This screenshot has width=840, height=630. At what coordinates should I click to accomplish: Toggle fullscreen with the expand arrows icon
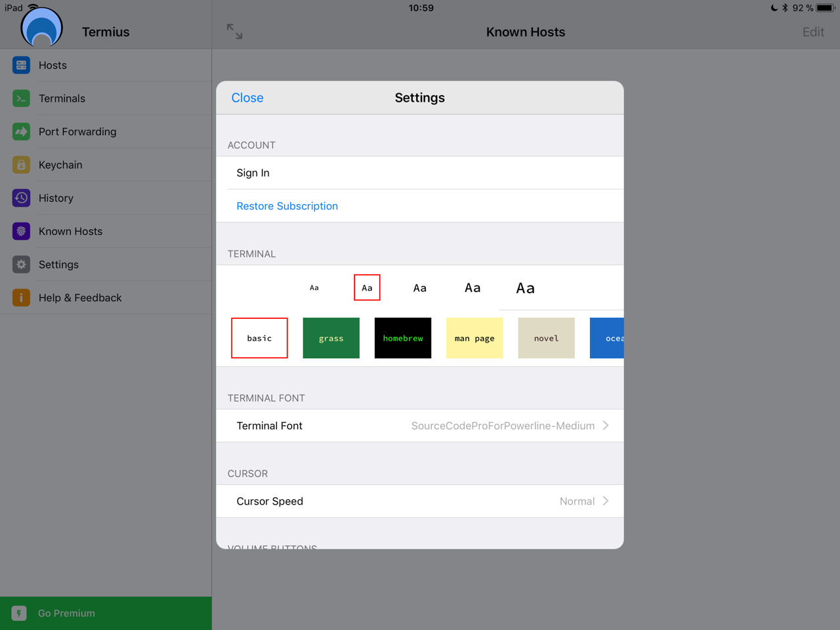click(234, 31)
